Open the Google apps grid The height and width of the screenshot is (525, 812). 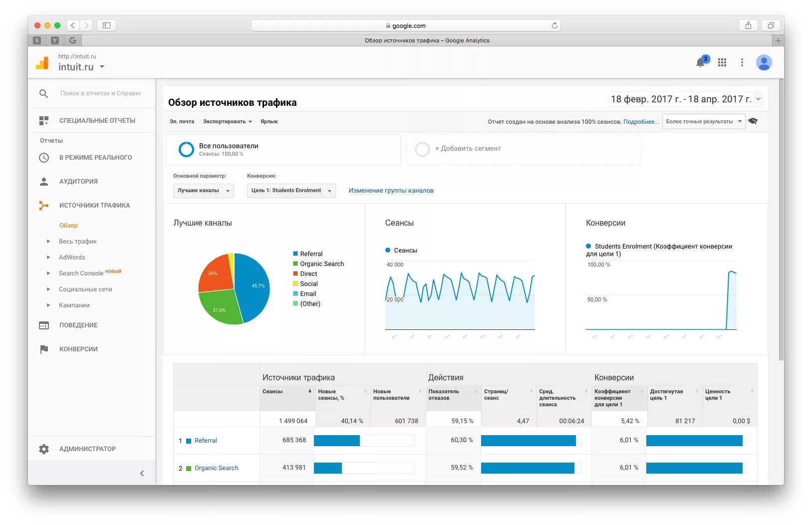pos(722,62)
